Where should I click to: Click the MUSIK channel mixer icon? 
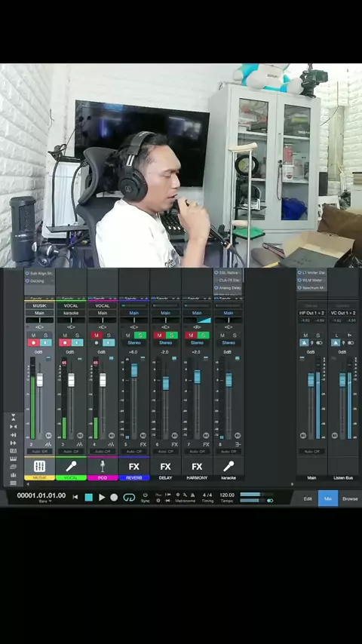click(x=39, y=466)
